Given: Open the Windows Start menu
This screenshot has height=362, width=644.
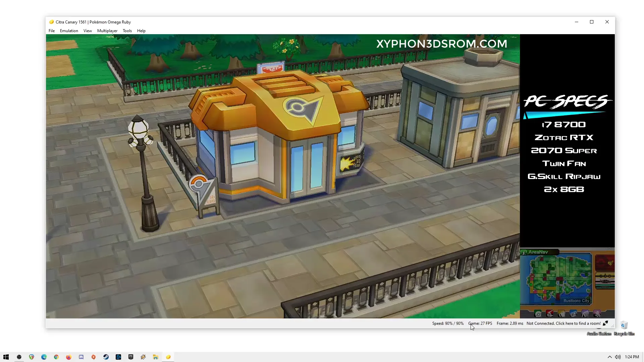Looking at the screenshot, I should (x=6, y=357).
